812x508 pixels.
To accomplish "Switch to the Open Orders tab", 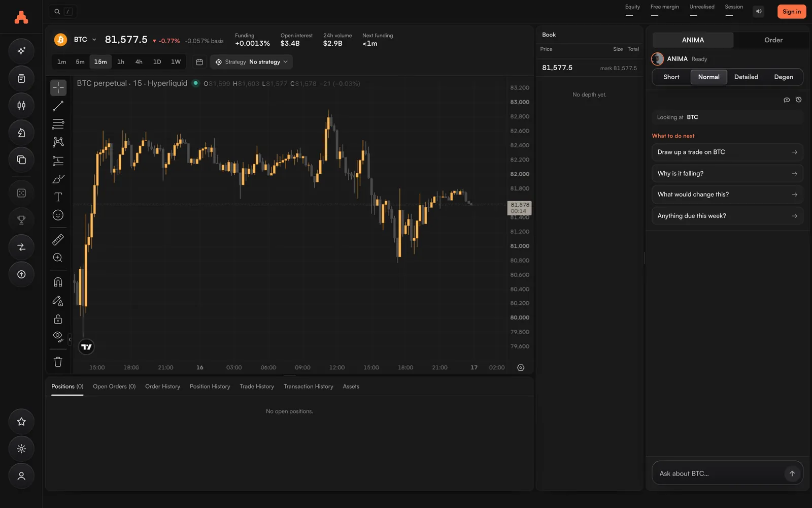I will [114, 387].
